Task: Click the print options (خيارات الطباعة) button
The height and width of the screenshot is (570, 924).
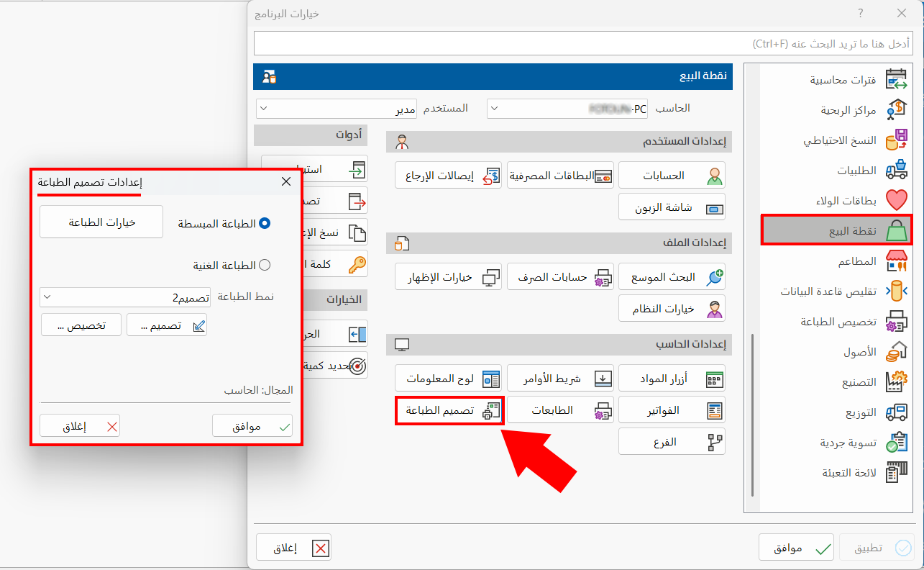Action: click(102, 222)
